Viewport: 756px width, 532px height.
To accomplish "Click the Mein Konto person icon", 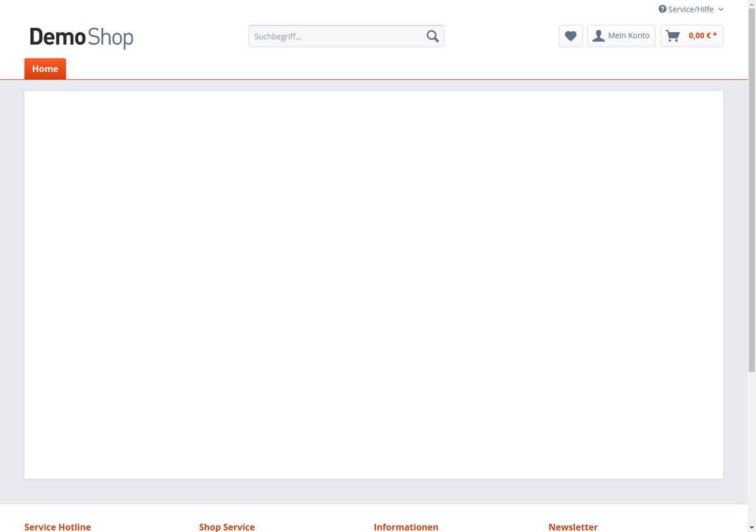I will 598,36.
